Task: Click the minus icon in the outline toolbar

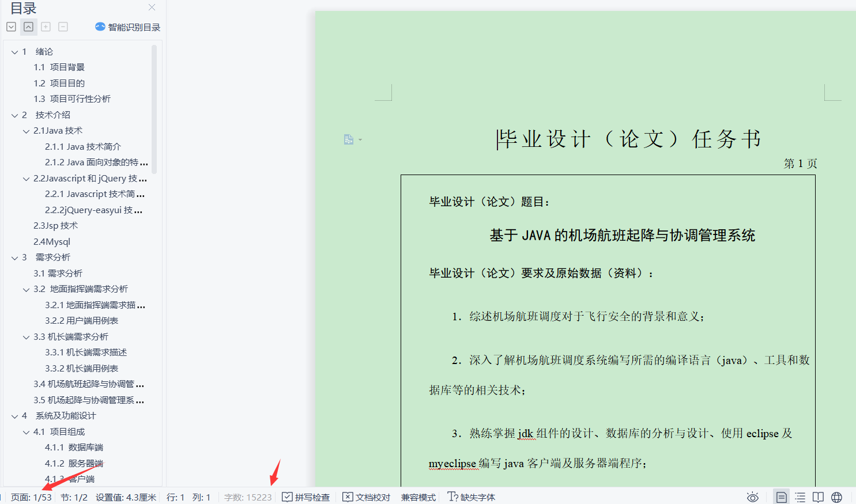Action: (63, 26)
